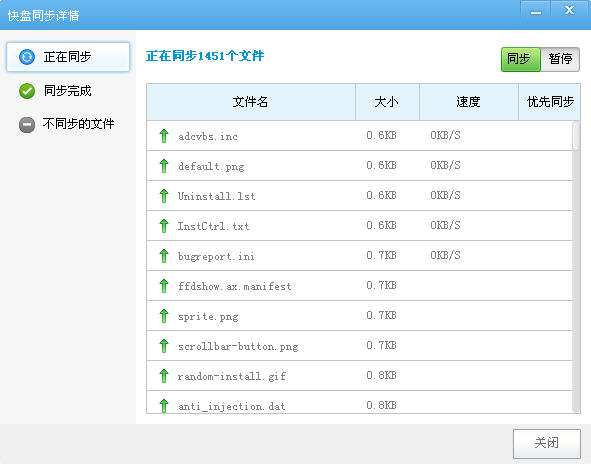The width and height of the screenshot is (591, 464).
Task: Click the upload arrow next to Uninstall.lst
Action: (164, 196)
